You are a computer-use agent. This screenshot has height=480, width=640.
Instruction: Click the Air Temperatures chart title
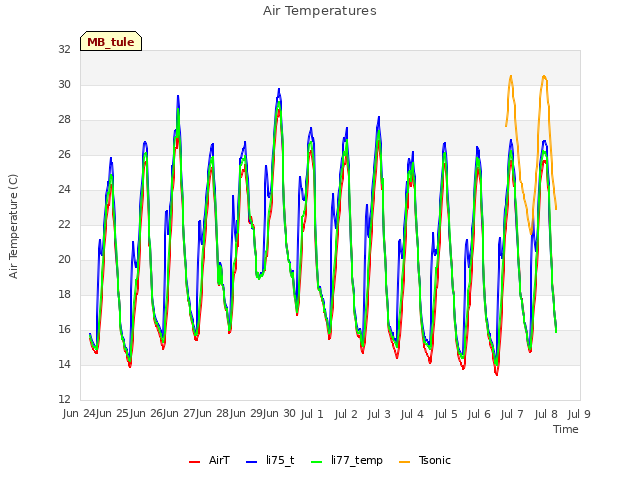(x=320, y=11)
